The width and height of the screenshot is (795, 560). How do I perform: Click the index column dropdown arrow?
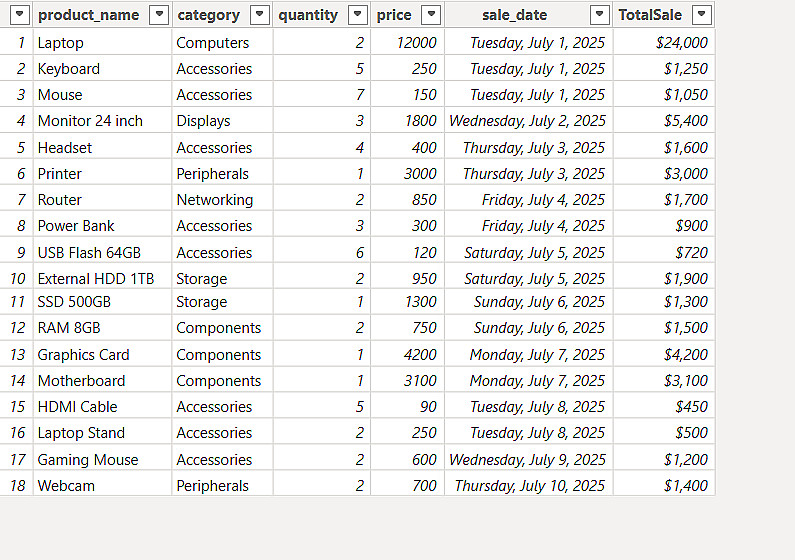[x=19, y=15]
